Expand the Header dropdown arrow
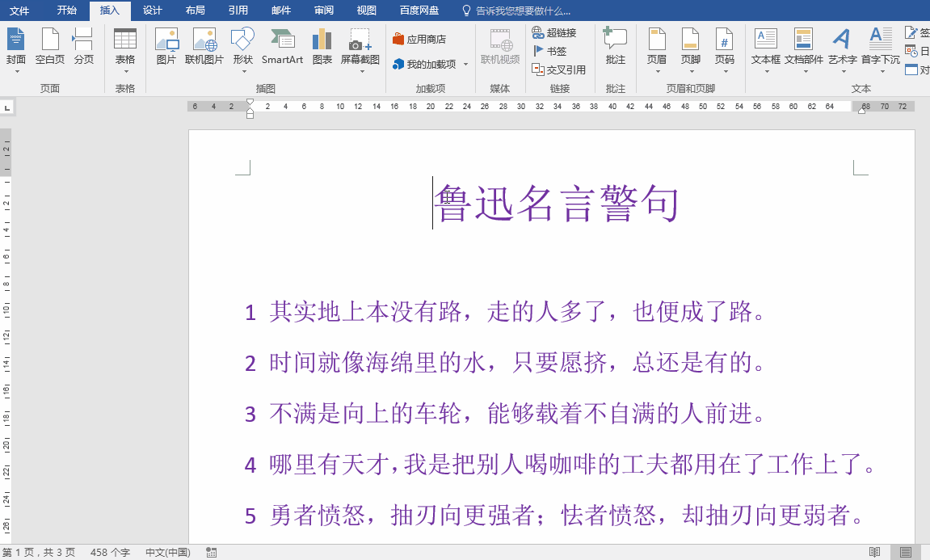The height and width of the screenshot is (560, 930). tap(658, 72)
